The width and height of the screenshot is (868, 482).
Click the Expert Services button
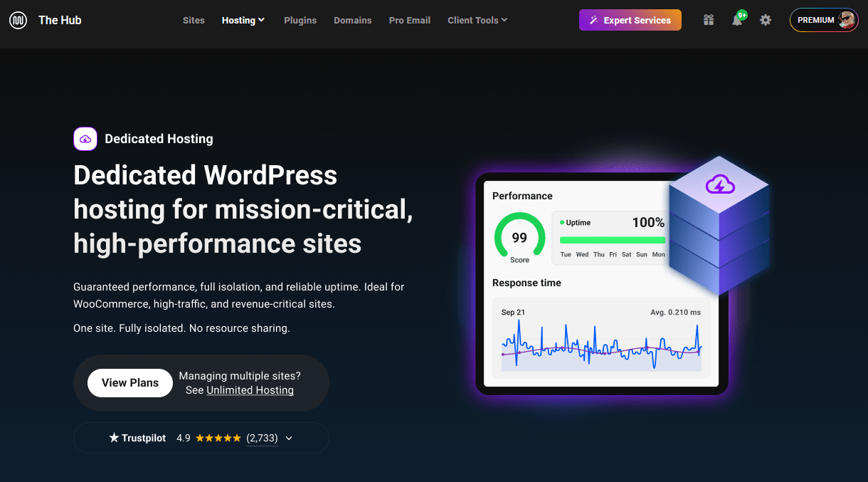[630, 20]
